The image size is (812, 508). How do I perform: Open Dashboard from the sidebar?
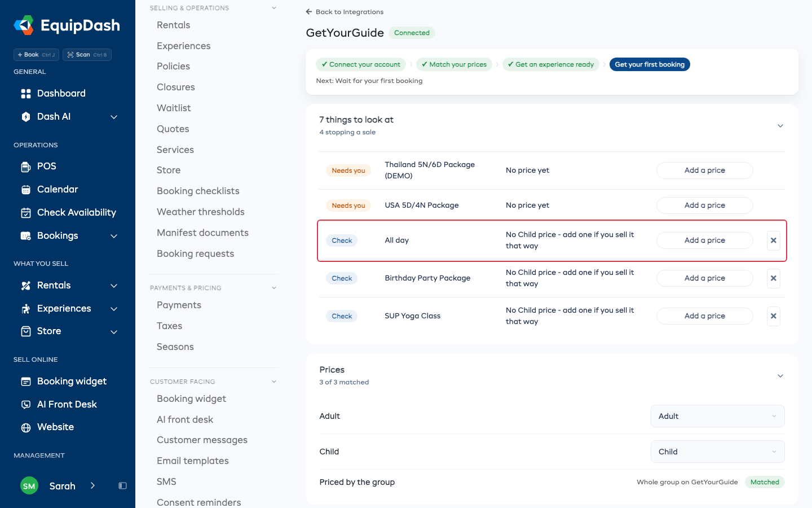pos(61,94)
